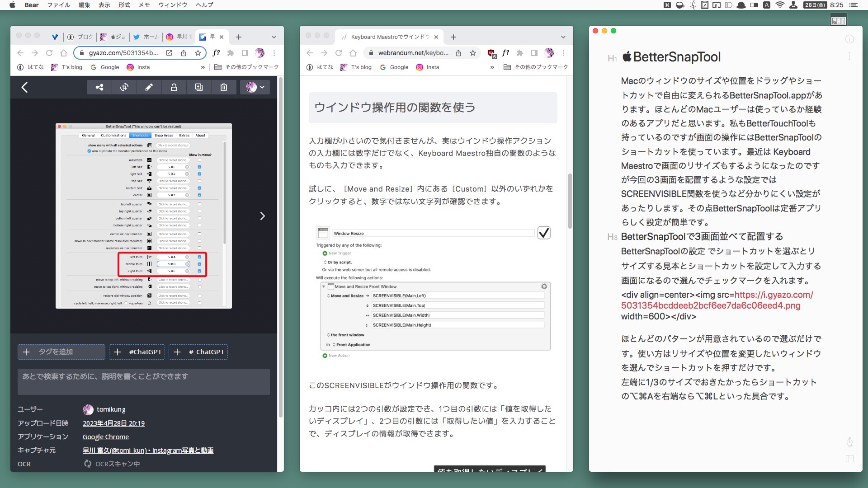868x488 pixels.
Task: Add the #ChatGPT tag
Action: click(x=137, y=352)
